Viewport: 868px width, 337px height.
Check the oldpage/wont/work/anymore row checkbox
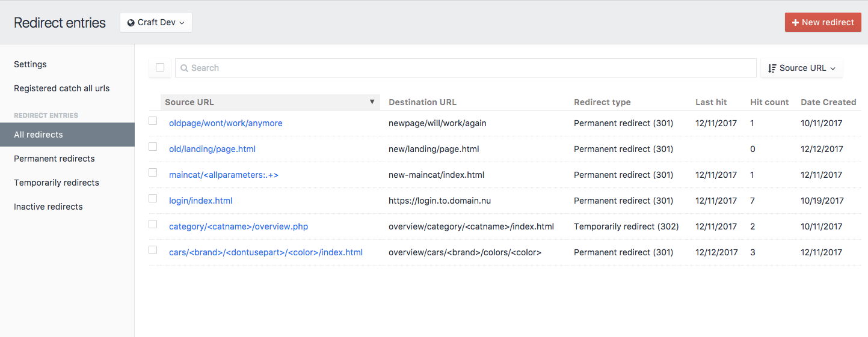(x=153, y=121)
